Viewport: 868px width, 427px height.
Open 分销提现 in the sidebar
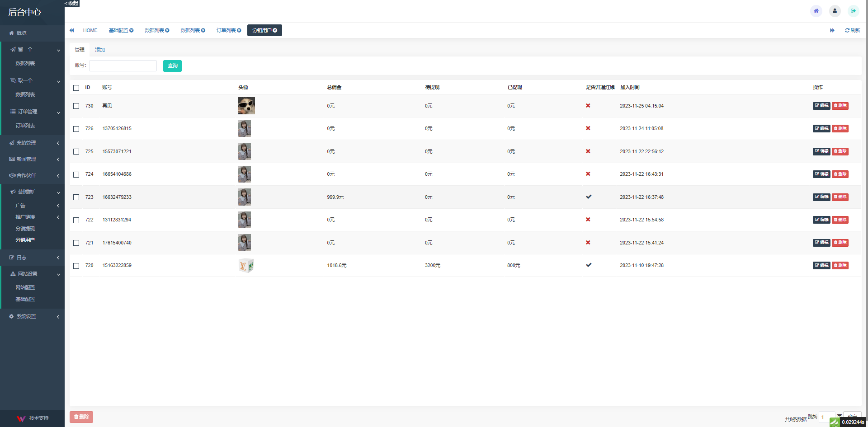tap(25, 229)
